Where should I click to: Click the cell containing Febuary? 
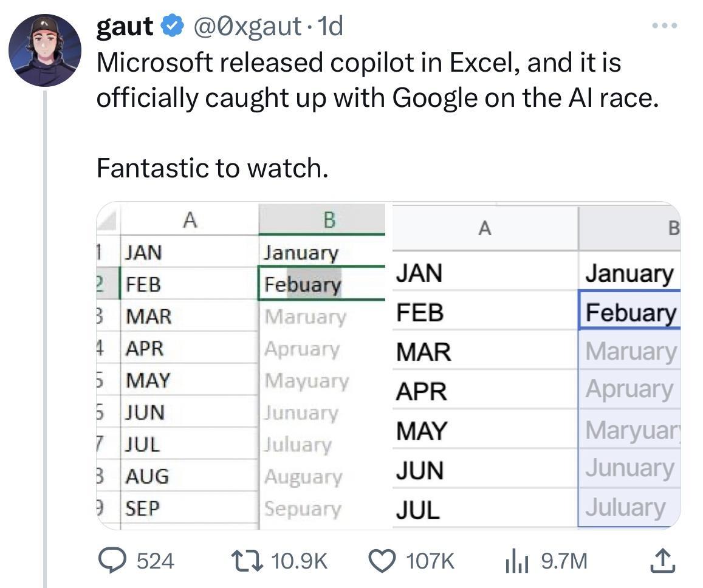pyautogui.click(x=302, y=285)
